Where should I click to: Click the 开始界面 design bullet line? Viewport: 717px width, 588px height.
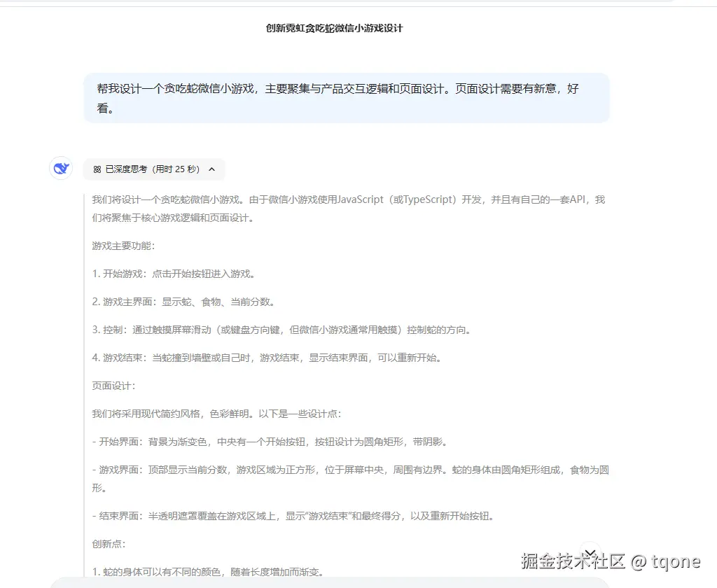270,442
